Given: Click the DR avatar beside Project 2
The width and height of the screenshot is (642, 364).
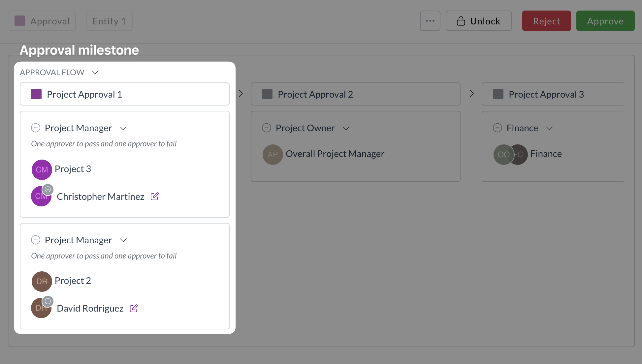Looking at the screenshot, I should [x=42, y=281].
